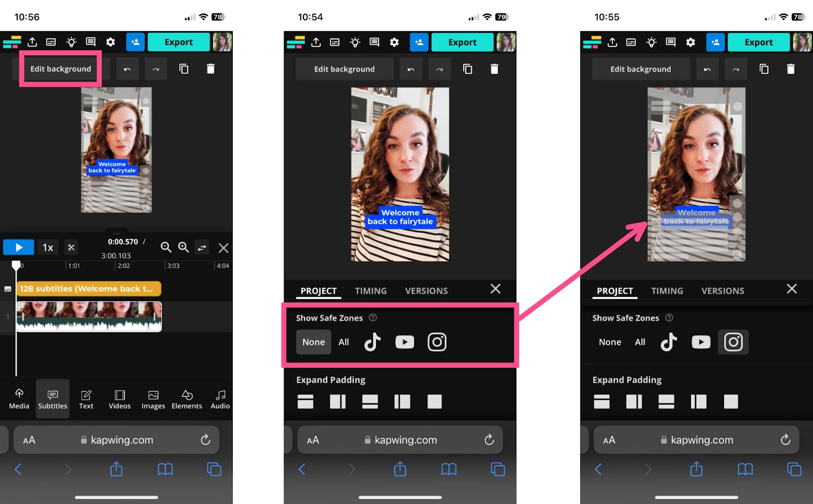
Task: Switch to VERSIONS tab in middle phone
Action: pyautogui.click(x=426, y=291)
